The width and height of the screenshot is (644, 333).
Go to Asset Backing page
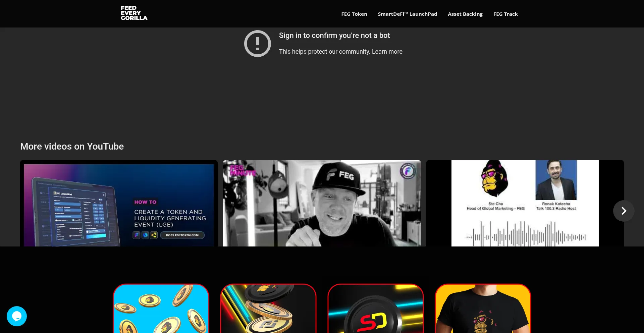[x=465, y=14]
